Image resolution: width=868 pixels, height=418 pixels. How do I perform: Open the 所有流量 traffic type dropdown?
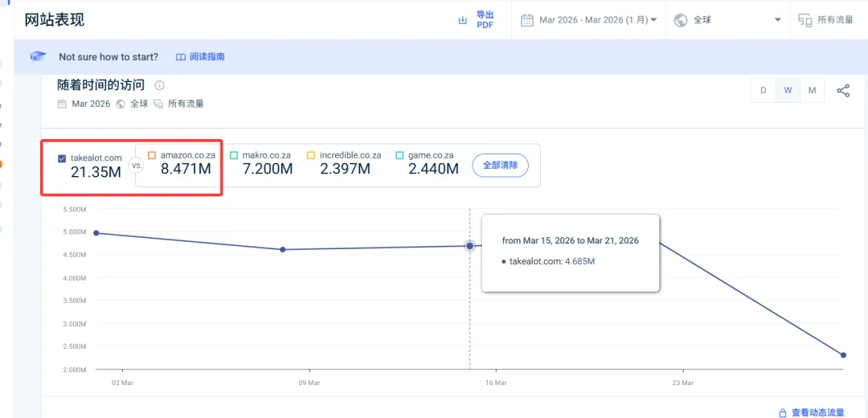tap(834, 20)
